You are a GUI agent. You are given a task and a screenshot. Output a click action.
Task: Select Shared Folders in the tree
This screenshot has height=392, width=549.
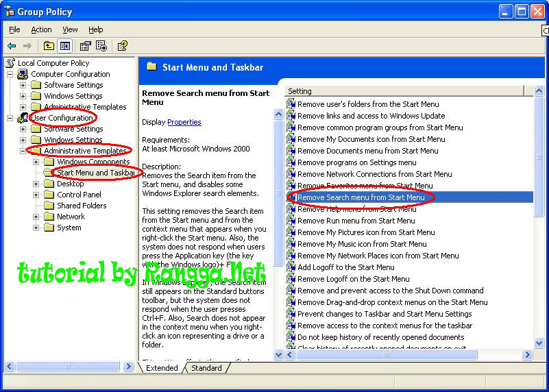pyautogui.click(x=82, y=206)
